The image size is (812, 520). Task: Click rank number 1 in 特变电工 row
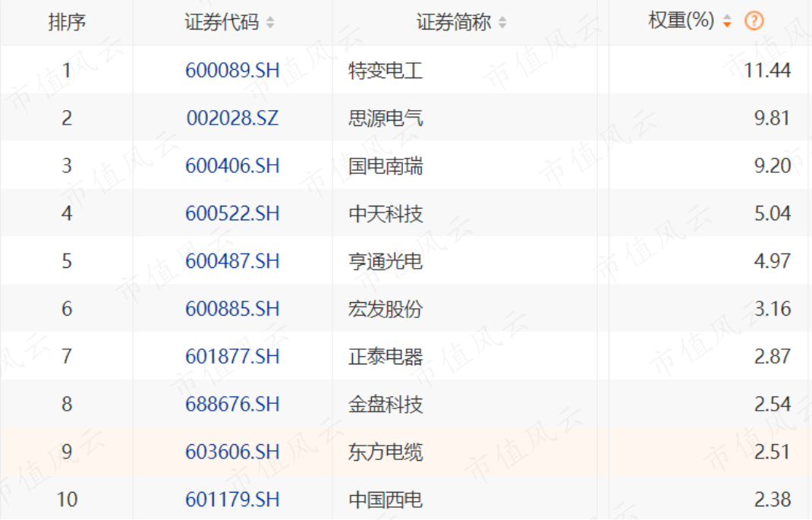click(x=67, y=71)
